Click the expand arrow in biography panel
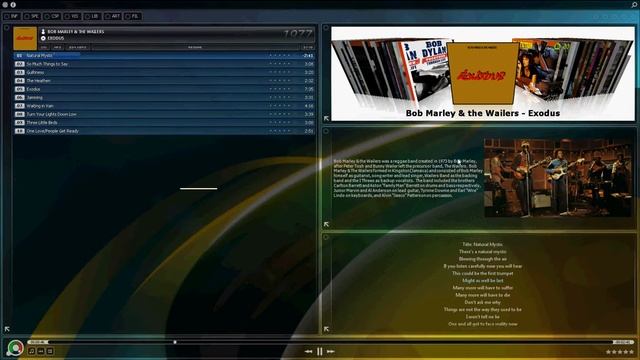The width and height of the screenshot is (640, 360). pyautogui.click(x=326, y=224)
